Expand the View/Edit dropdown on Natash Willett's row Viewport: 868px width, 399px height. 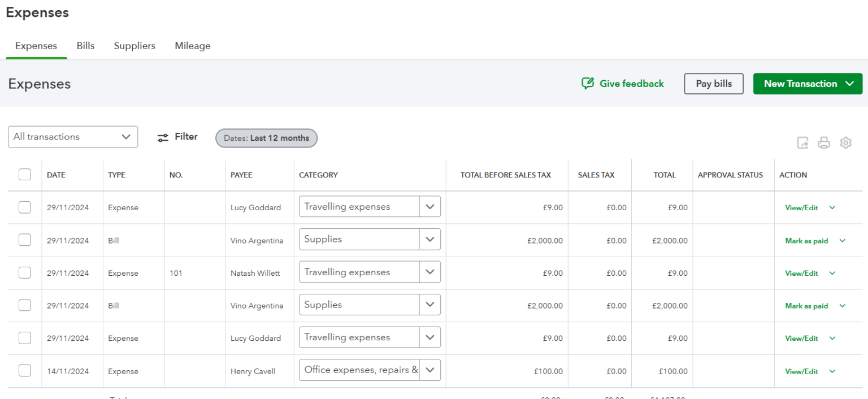832,273
